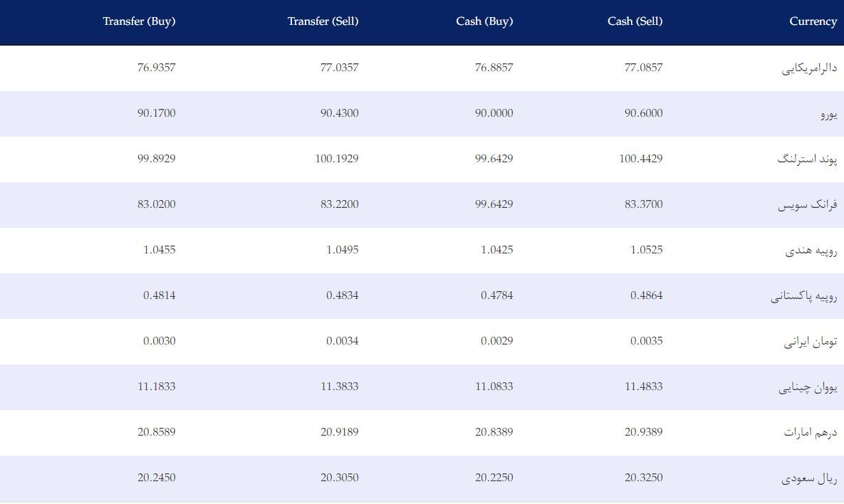
Task: Click the Currency column header
Action: [x=813, y=21]
